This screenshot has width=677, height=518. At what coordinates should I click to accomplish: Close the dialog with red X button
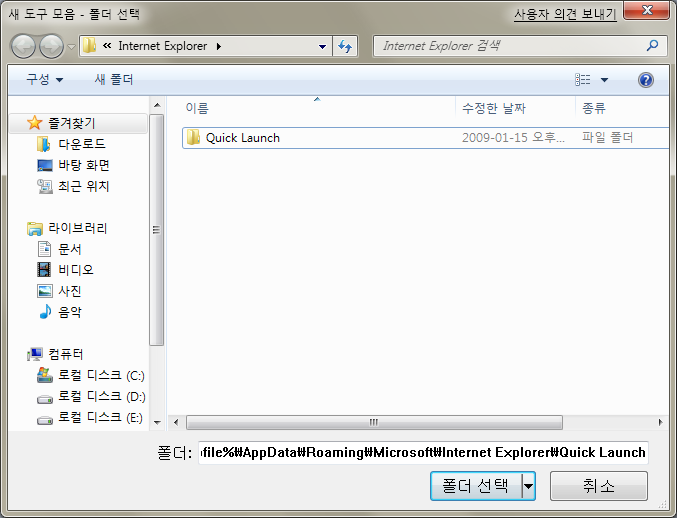tap(646, 10)
